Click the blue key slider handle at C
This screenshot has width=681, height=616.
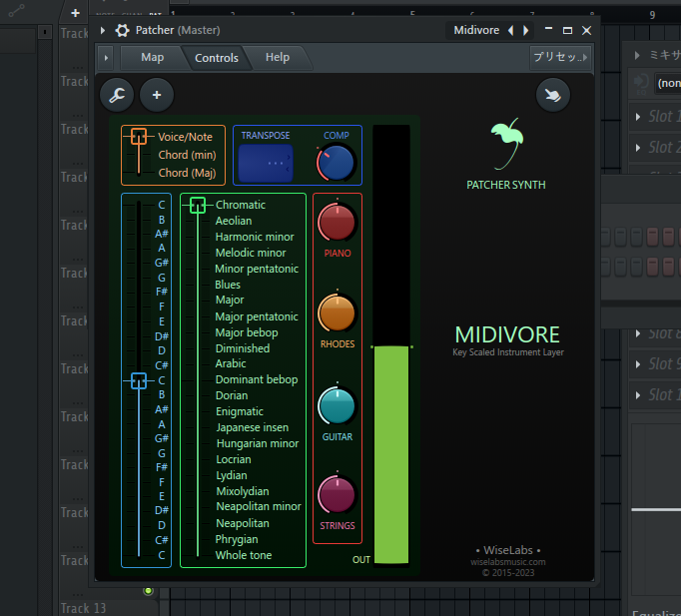click(139, 380)
